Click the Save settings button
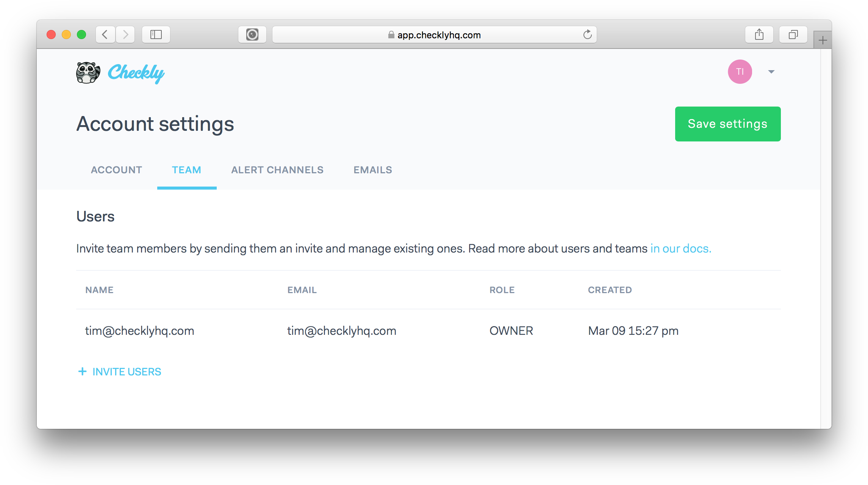This screenshot has height=485, width=868. (727, 124)
